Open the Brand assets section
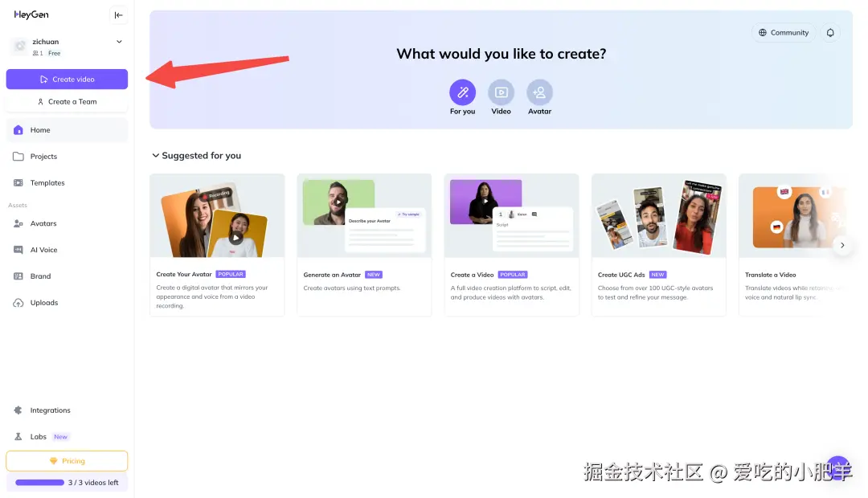 (42, 276)
